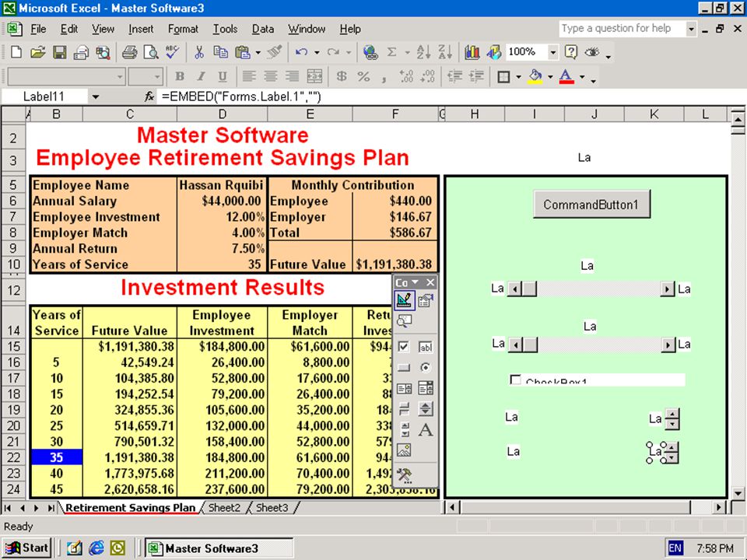
Task: Copy selection using the Copy icon
Action: pos(220,52)
